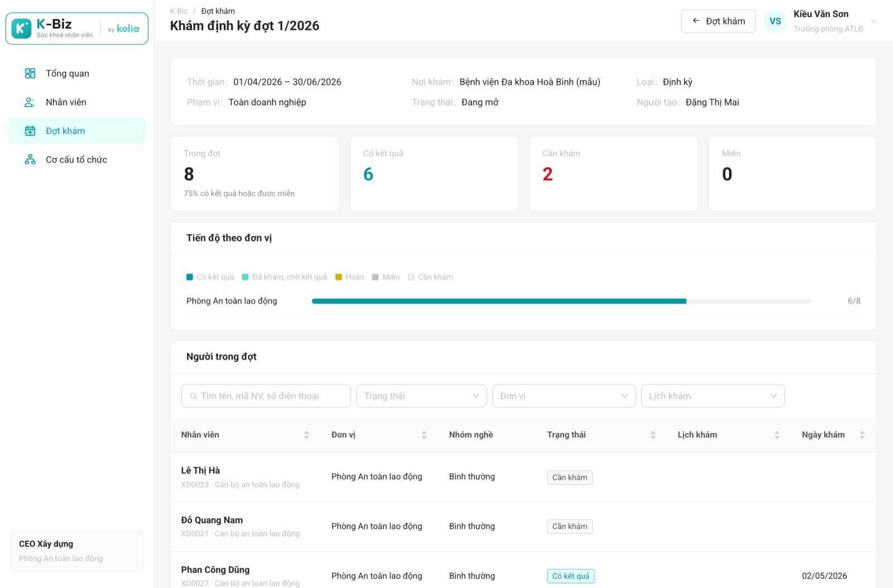Click the Nhân viên person icon

click(x=30, y=102)
